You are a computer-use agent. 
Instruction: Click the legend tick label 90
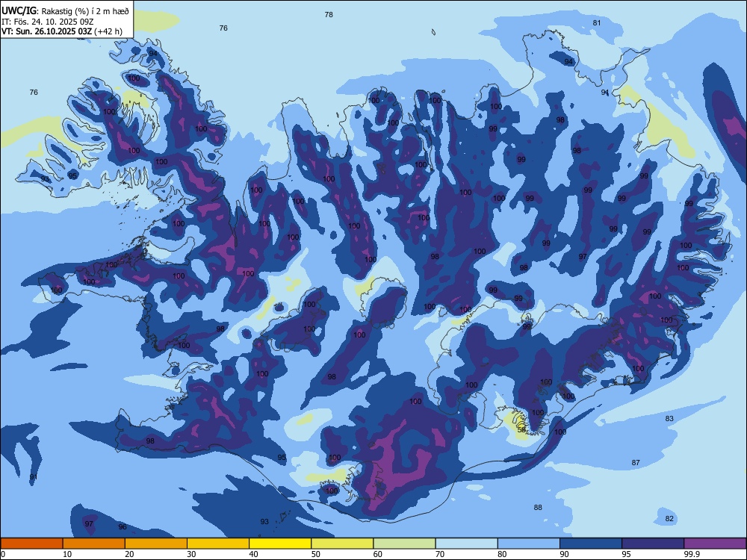pos(565,554)
